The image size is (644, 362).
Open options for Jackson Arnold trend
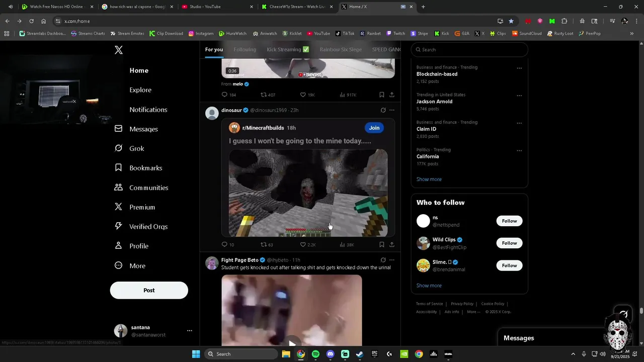pyautogui.click(x=519, y=96)
